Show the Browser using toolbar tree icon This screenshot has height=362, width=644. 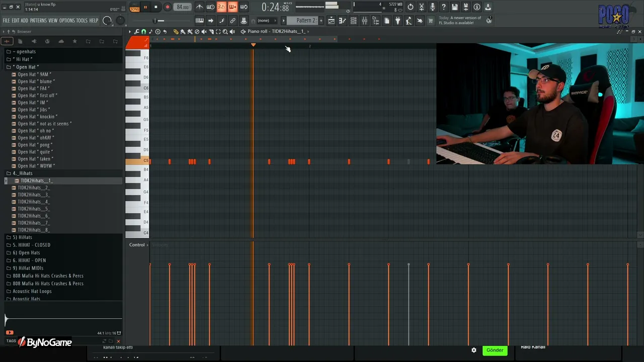point(375,21)
